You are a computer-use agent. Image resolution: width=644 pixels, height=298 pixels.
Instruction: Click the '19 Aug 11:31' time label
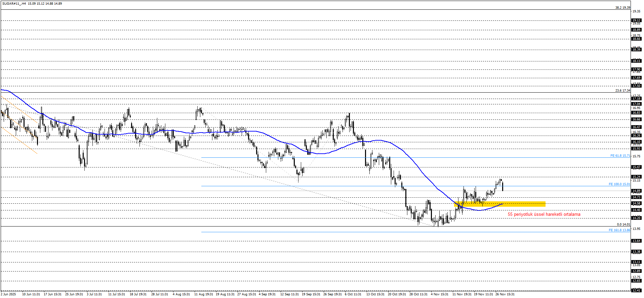225,294
